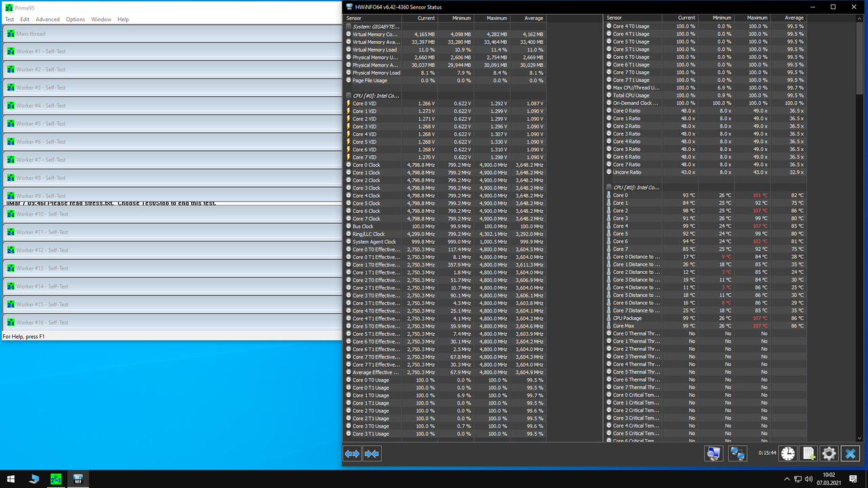Collapse left-pane CPU [#0]: Intel group header

(349, 96)
